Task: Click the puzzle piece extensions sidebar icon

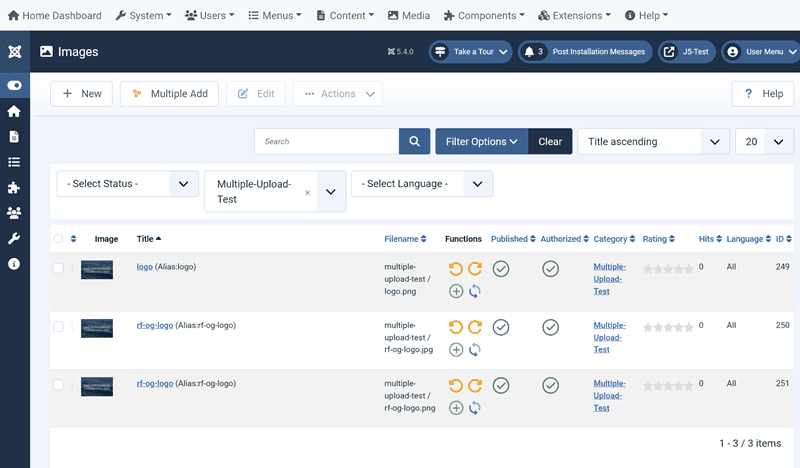Action: tap(14, 187)
